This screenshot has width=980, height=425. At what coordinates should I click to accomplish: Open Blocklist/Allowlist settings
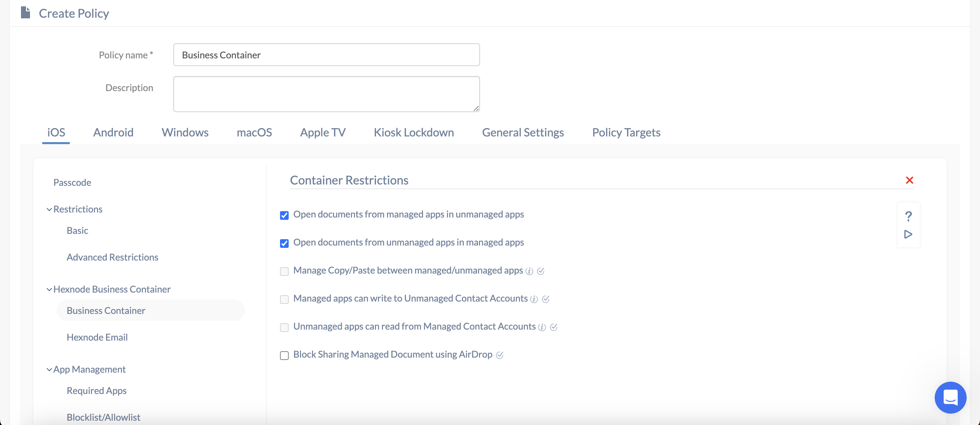pos(103,417)
